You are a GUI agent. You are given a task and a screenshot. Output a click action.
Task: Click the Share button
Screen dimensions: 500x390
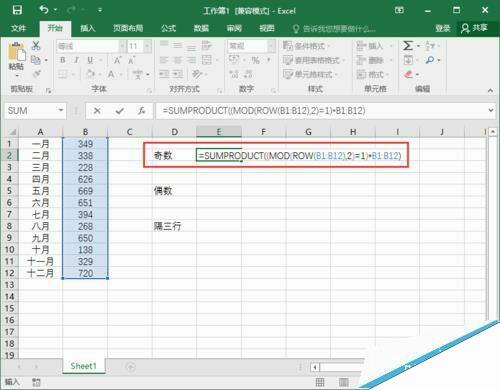(475, 28)
